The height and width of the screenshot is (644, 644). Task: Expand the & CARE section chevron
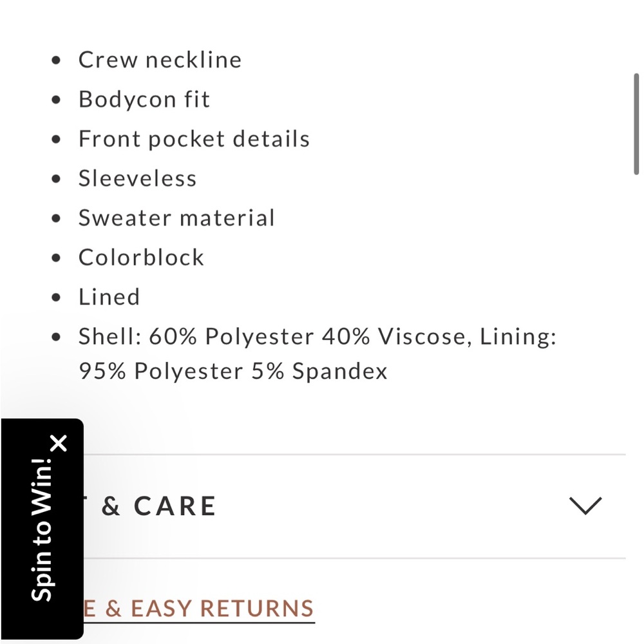(585, 506)
